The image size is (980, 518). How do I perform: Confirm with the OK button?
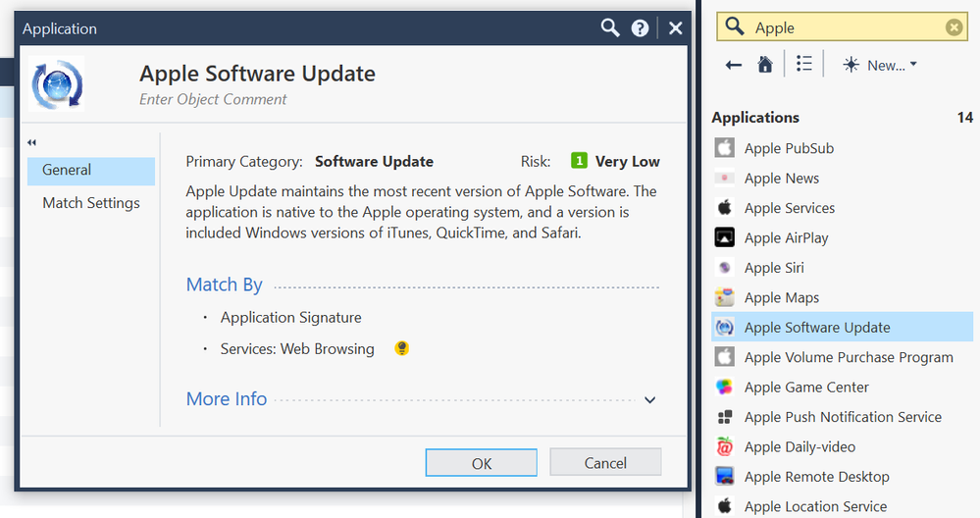pyautogui.click(x=482, y=463)
